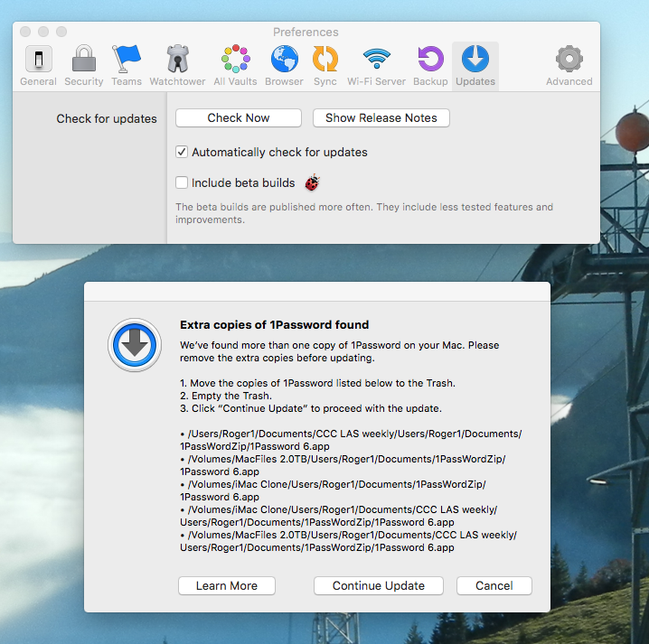
Task: Open the Teams preferences pane
Action: point(127,66)
